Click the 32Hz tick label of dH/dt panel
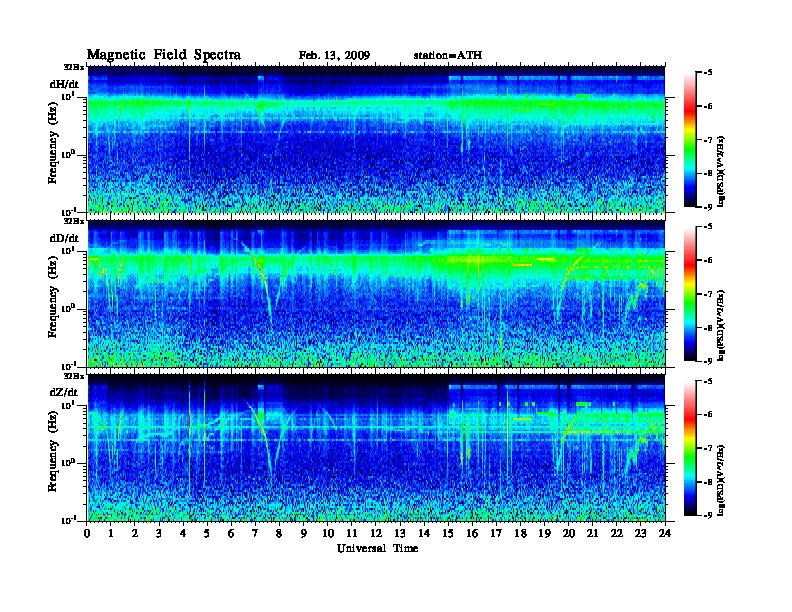 click(x=74, y=67)
